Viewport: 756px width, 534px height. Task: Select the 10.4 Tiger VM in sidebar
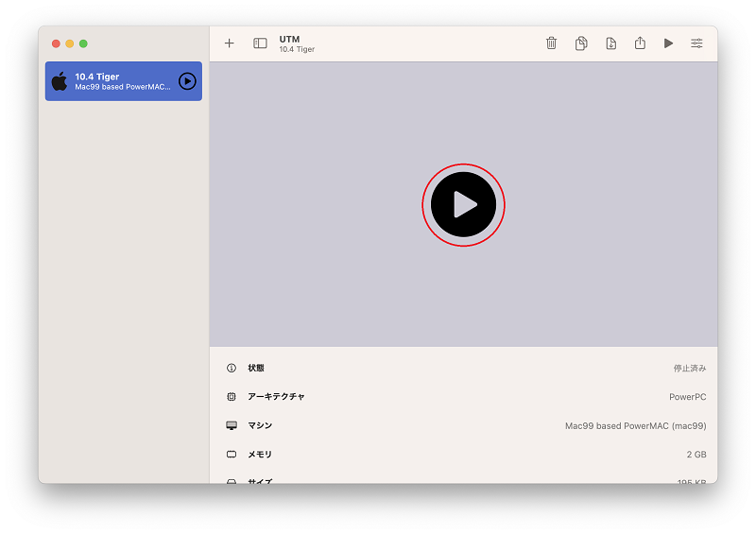(124, 81)
